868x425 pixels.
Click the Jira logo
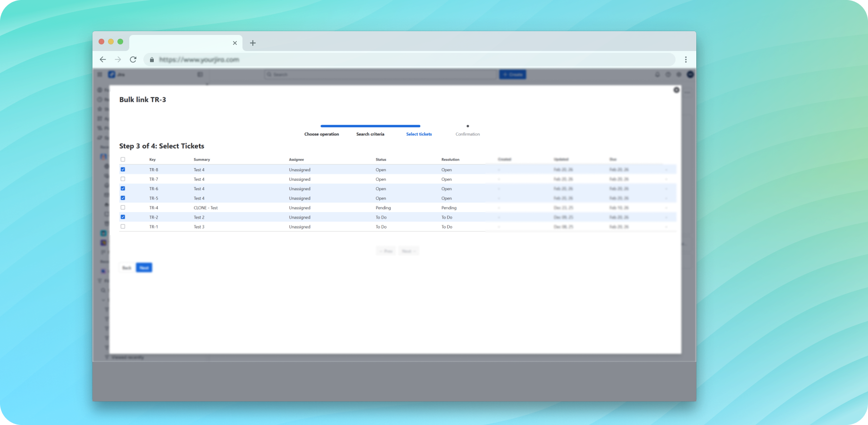coord(117,75)
